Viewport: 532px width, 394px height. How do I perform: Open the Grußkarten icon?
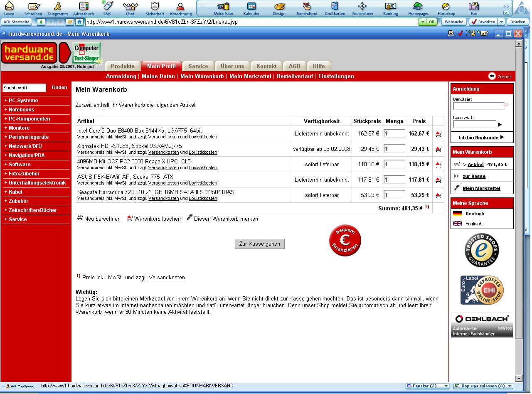point(335,8)
